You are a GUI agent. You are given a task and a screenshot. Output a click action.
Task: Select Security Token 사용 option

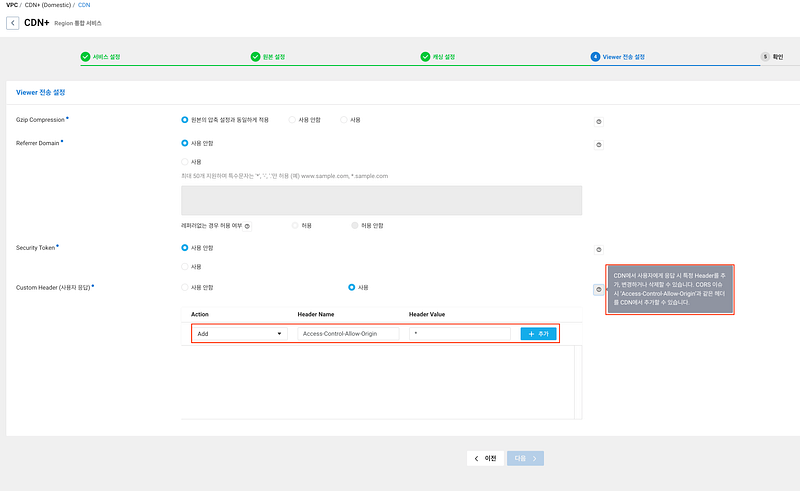click(185, 266)
